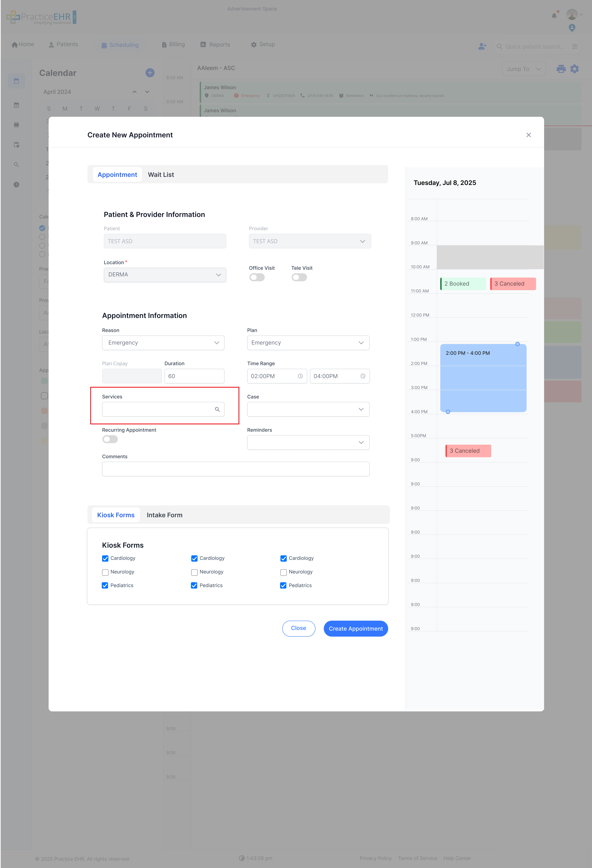
Task: Click the printer icon to print the calendar
Action: 561,69
